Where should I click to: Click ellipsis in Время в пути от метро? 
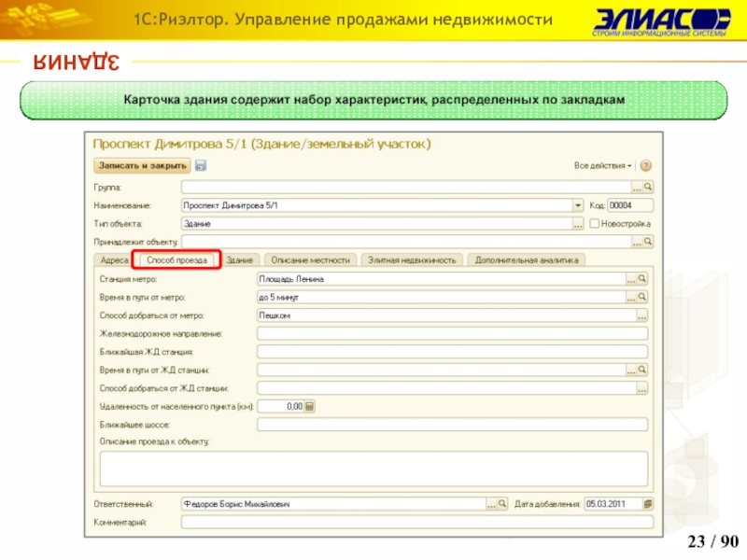(x=631, y=297)
